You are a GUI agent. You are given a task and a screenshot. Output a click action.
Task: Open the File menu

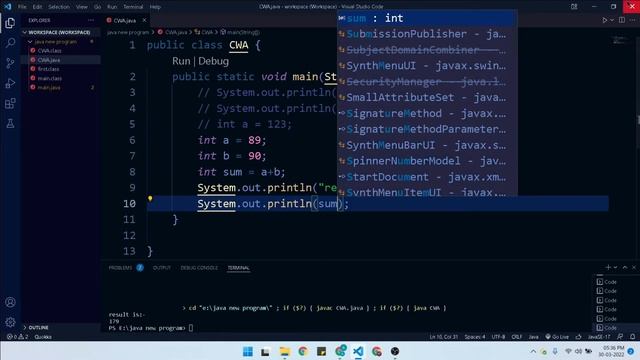click(22, 7)
